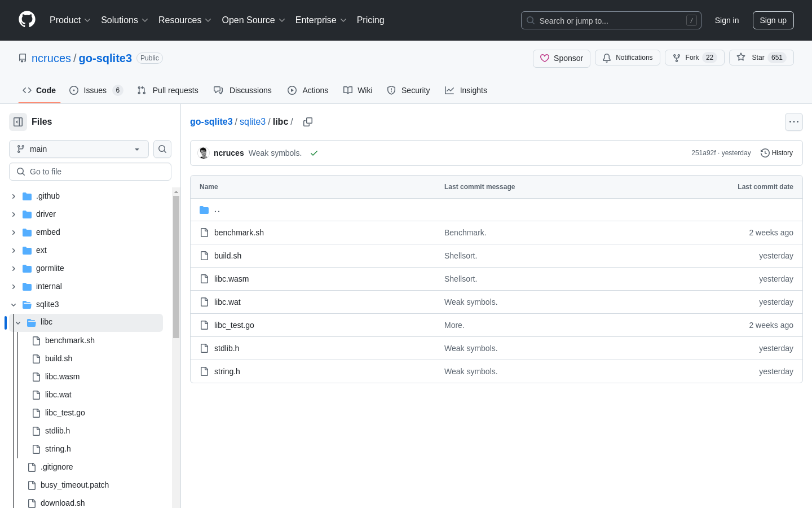This screenshot has height=508, width=812.
Task: Click go-sqlite3 repository name link
Action: click(x=105, y=58)
